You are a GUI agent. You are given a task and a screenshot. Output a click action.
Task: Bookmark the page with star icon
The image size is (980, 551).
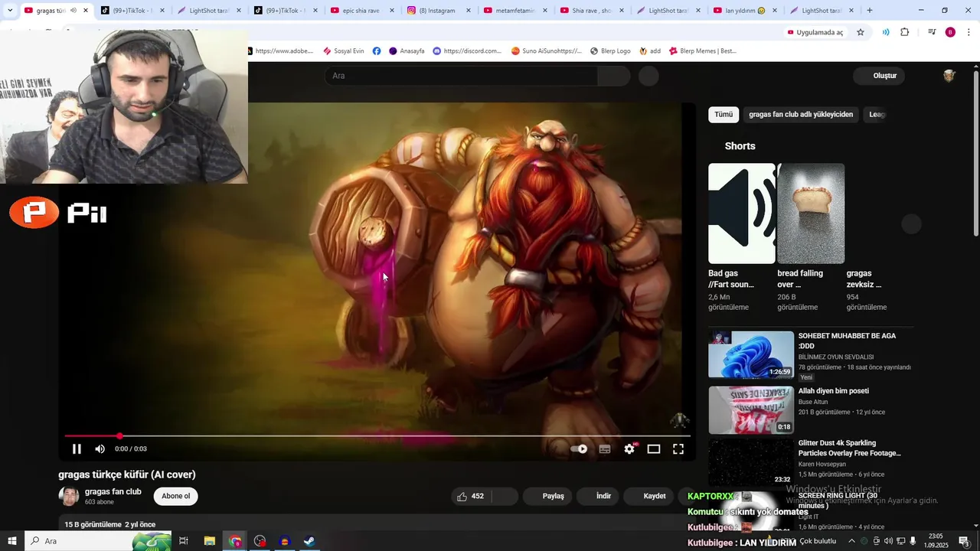tap(861, 32)
